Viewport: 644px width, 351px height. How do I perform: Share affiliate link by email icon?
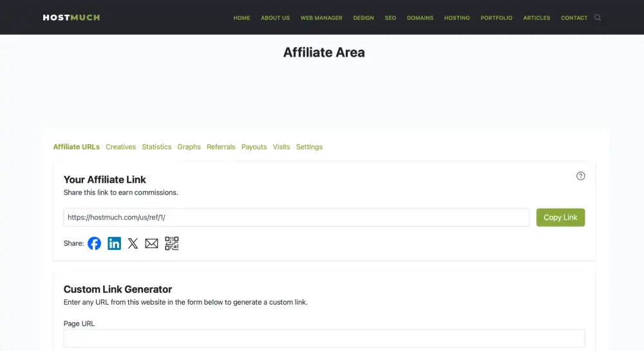[151, 243]
